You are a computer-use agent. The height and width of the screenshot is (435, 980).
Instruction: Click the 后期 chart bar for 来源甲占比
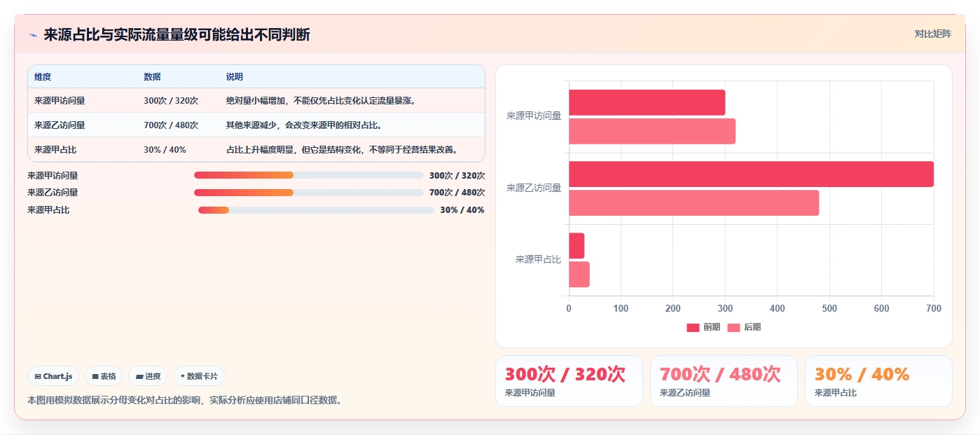click(x=579, y=274)
